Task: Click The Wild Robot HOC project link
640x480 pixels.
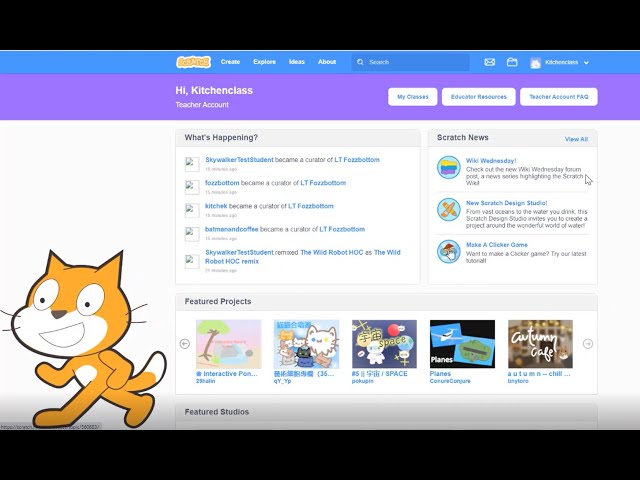Action: (x=331, y=253)
